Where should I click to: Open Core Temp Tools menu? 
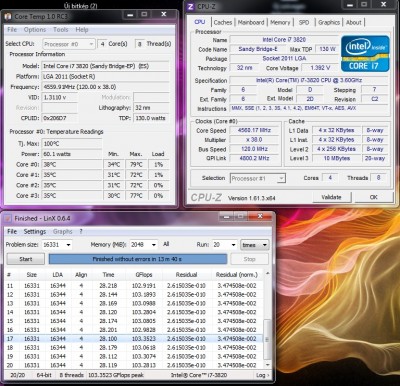[x=61, y=30]
